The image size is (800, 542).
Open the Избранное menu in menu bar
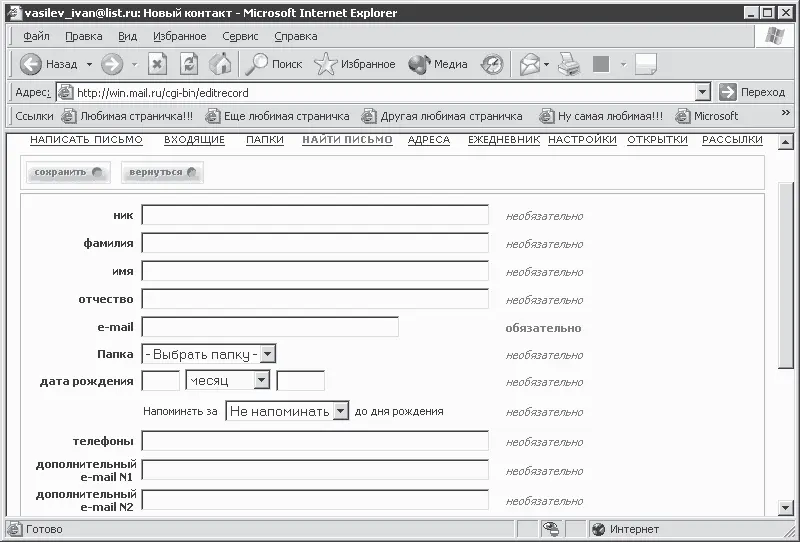[x=180, y=36]
